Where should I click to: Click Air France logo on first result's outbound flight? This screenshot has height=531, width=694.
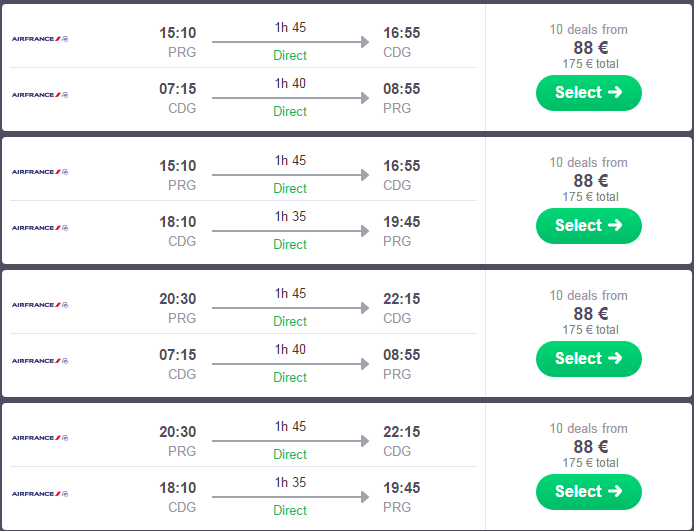[40, 39]
